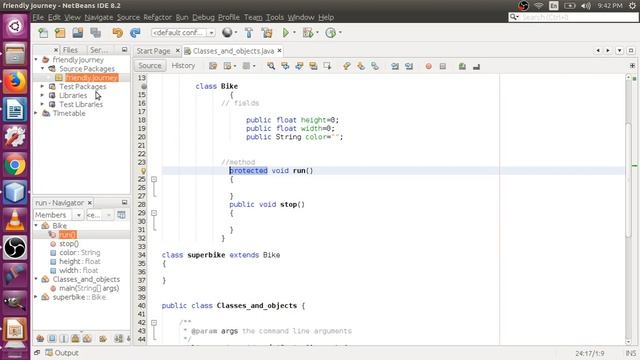Click the Profile Project icon
Viewport: 640px width, 360px height.
[x=331, y=33]
